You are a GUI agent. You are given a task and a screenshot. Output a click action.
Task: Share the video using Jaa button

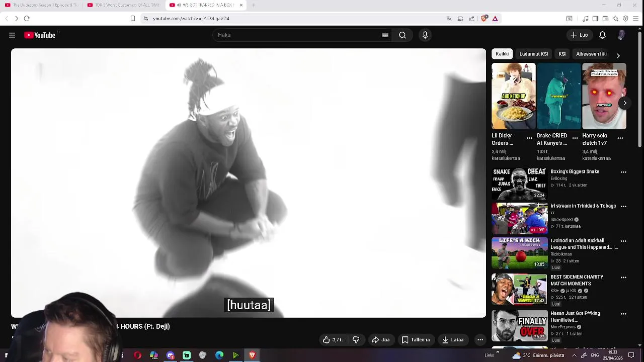click(380, 340)
